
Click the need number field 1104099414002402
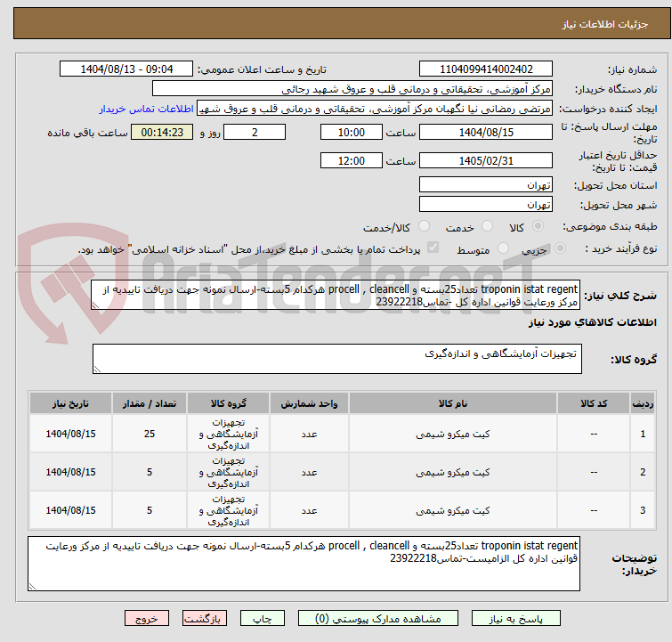pyautogui.click(x=486, y=69)
